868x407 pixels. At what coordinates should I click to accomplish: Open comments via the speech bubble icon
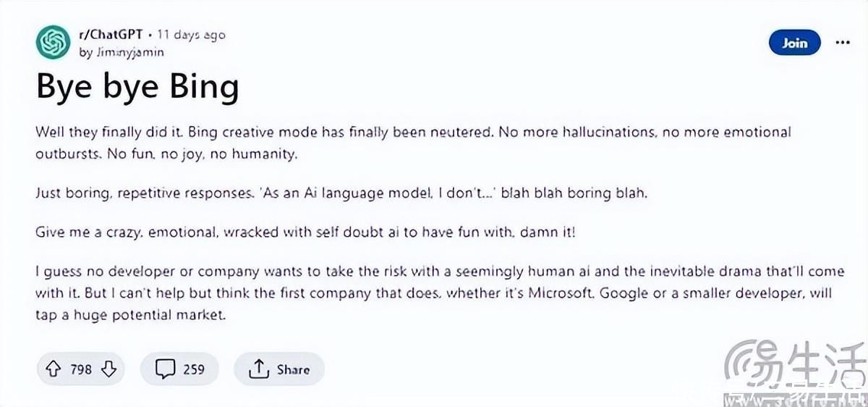(166, 369)
